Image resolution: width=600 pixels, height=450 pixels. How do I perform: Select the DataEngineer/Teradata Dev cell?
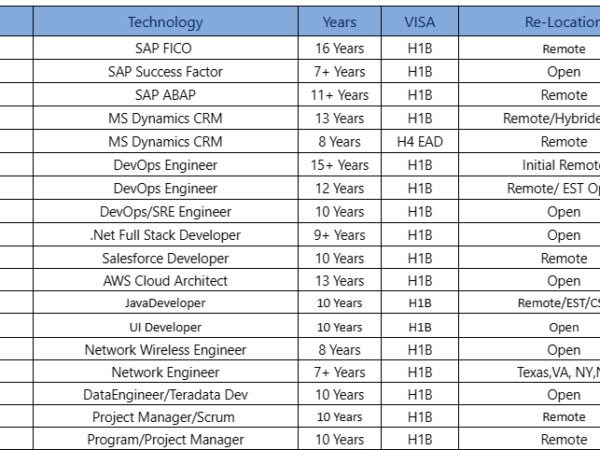pos(165,395)
